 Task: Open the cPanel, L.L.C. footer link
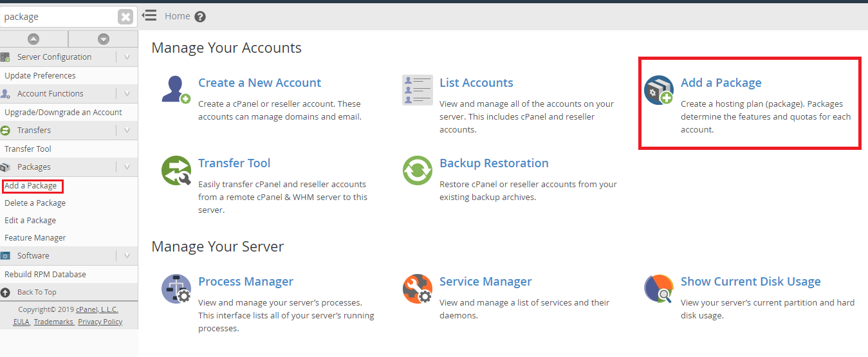(x=97, y=309)
